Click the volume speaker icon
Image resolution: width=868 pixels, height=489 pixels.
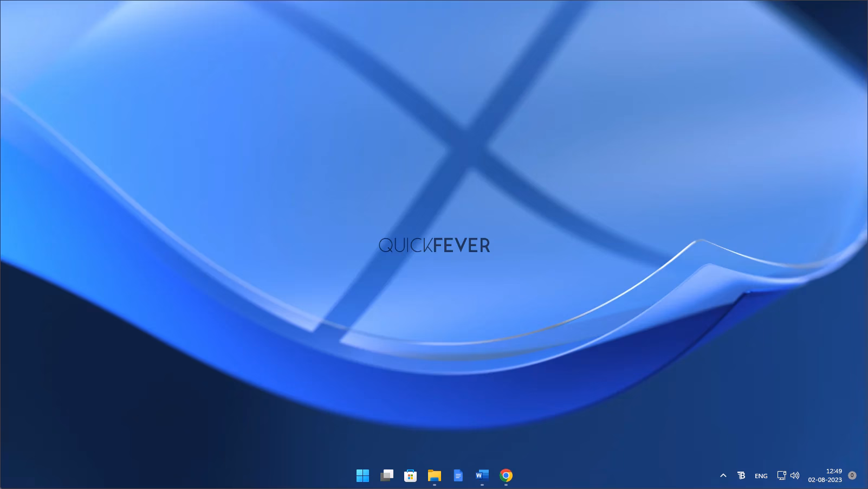click(x=795, y=475)
